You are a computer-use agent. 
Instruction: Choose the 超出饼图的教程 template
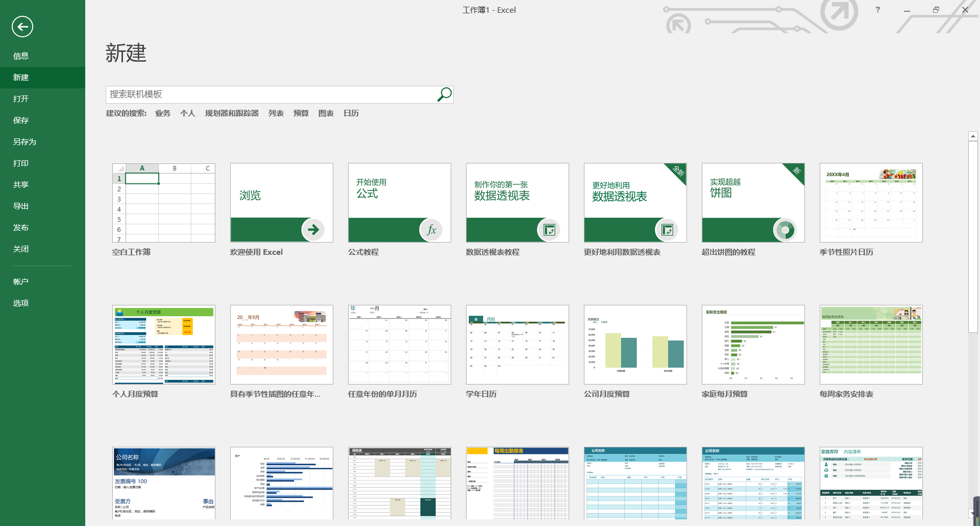[x=753, y=203]
